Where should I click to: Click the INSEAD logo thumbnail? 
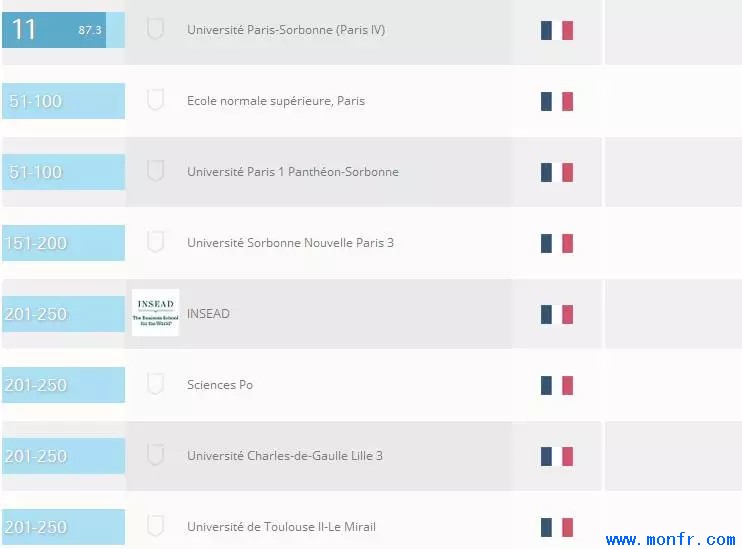coord(155,313)
